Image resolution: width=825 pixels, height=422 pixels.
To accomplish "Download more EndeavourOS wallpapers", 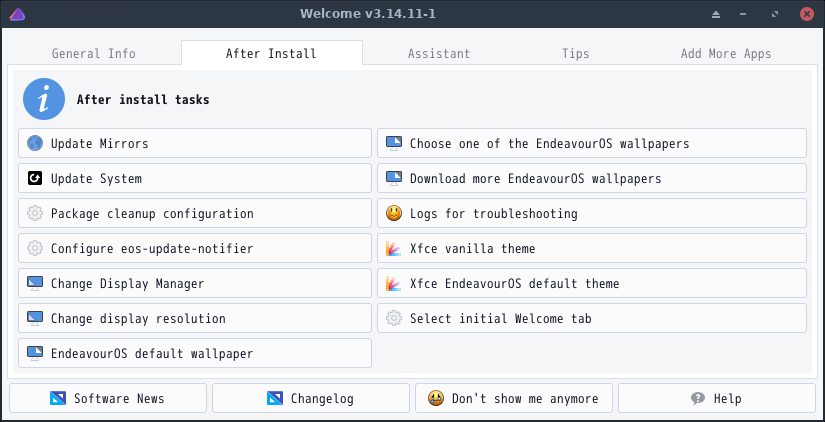I will pos(592,178).
